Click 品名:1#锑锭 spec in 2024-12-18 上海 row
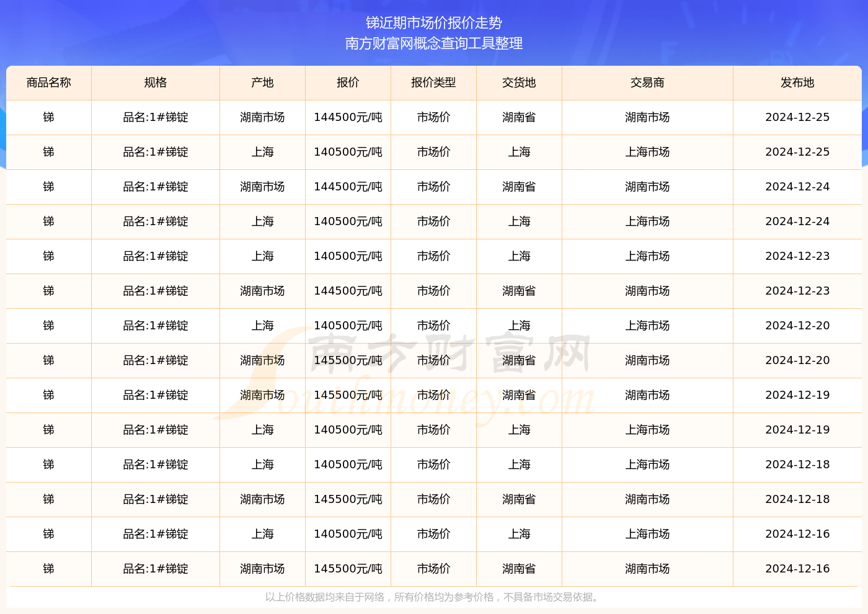868x614 pixels. click(156, 465)
